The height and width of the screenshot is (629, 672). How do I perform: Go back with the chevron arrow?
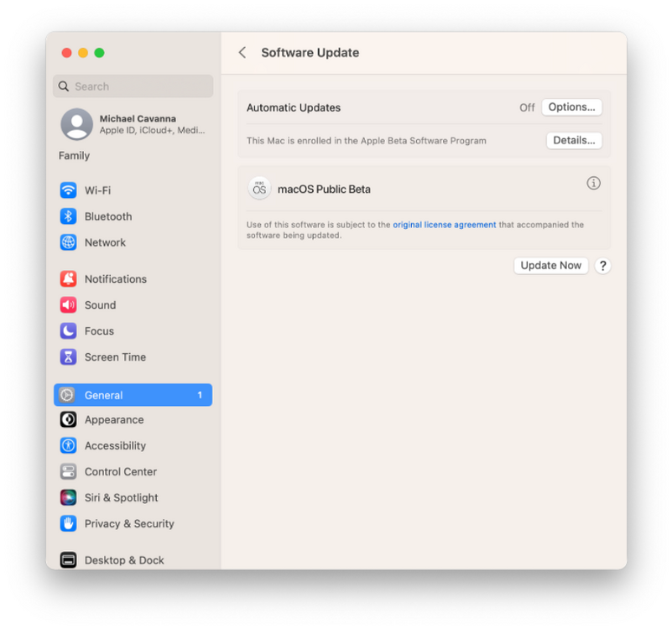[x=242, y=53]
